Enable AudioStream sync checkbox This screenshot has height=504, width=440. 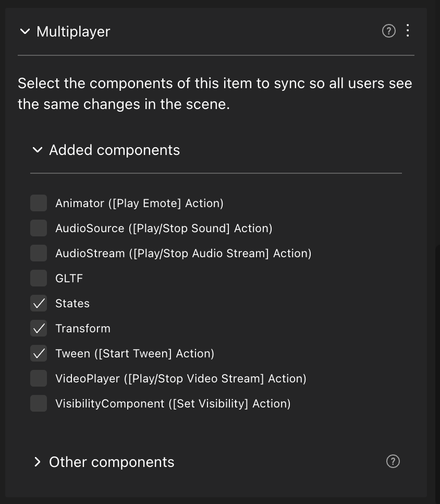tap(39, 253)
